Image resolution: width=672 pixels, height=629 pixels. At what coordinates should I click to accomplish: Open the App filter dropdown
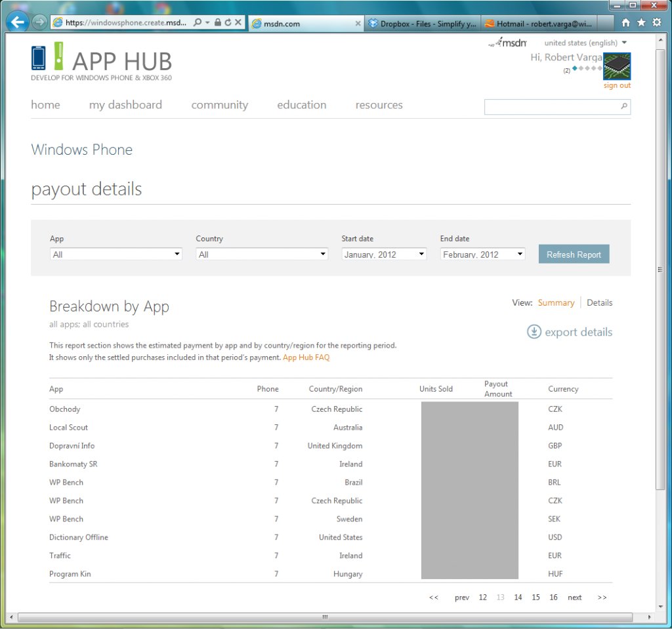(116, 254)
